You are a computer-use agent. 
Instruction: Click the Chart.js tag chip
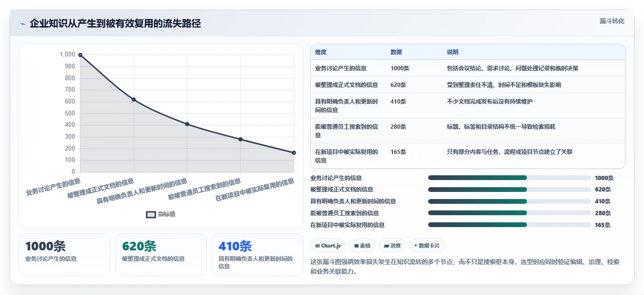[328, 246]
